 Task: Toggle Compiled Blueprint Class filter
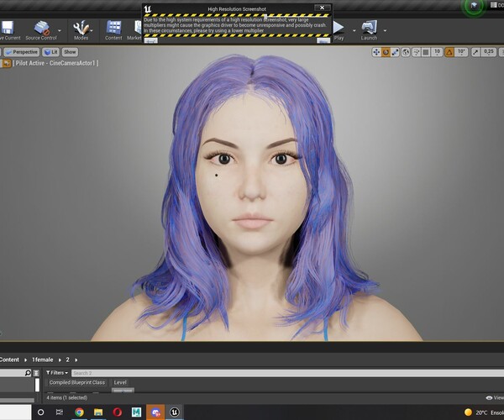tap(77, 382)
